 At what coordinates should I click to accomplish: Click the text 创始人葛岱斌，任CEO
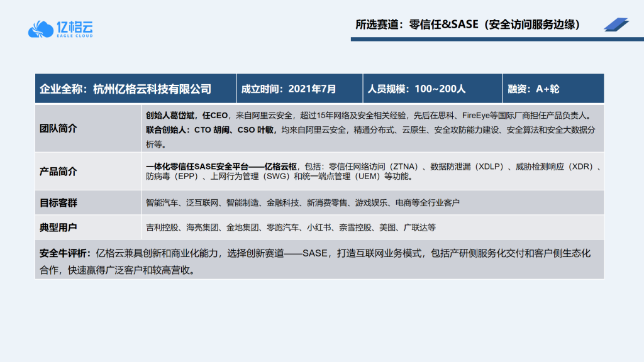pyautogui.click(x=186, y=116)
